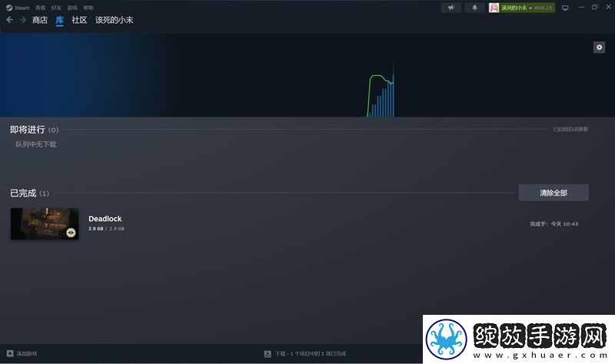Screen dimensions: 615x364
Task: View the wallet balance ¥59.23
Action: point(543,8)
